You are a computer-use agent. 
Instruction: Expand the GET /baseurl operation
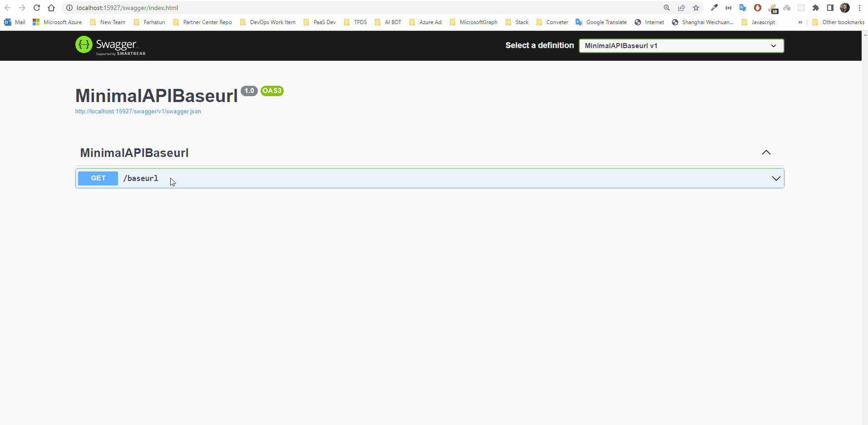click(777, 178)
